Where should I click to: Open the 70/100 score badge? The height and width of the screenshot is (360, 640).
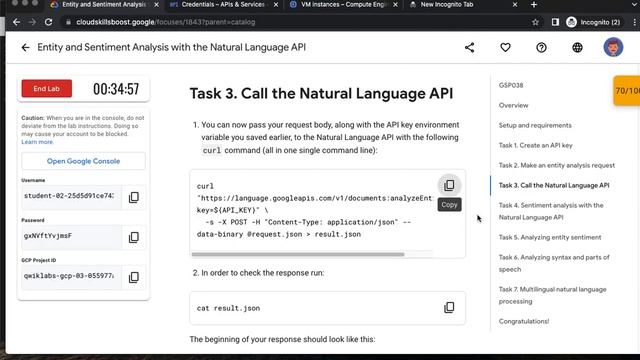point(627,91)
